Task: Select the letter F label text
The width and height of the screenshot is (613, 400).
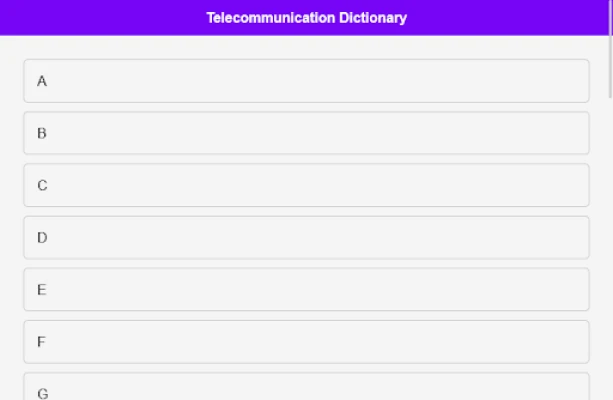Action: click(x=42, y=342)
